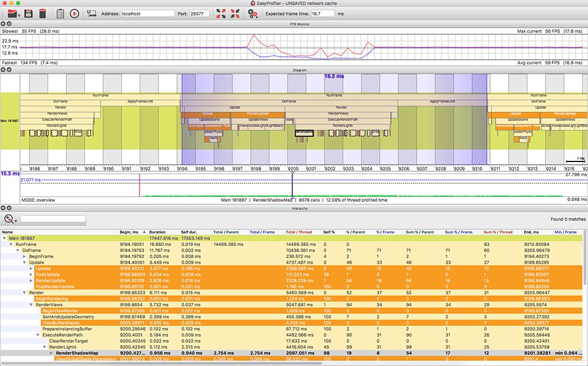
Task: Collapse all diagram blocks icon
Action: coord(235,13)
